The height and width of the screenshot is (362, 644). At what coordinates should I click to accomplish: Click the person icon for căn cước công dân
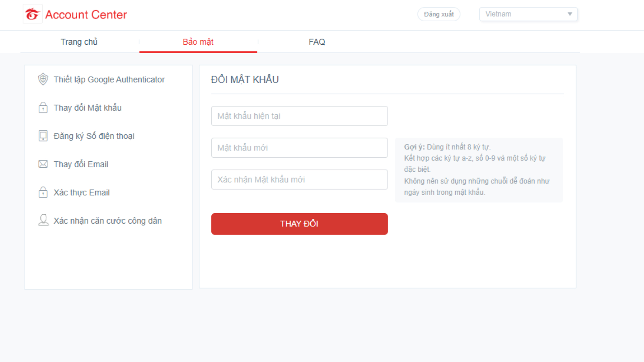(43, 220)
